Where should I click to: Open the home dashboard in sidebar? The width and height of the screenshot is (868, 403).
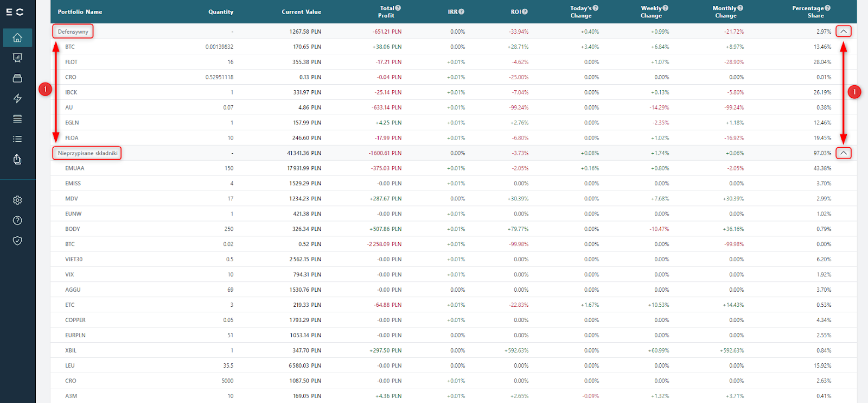click(x=17, y=37)
